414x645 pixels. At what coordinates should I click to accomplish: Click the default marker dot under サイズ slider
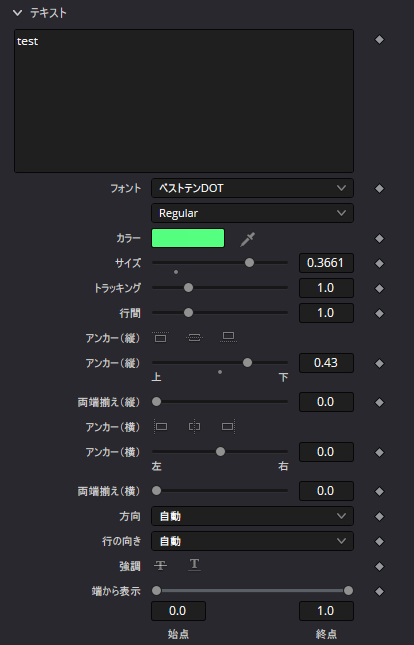click(x=176, y=272)
